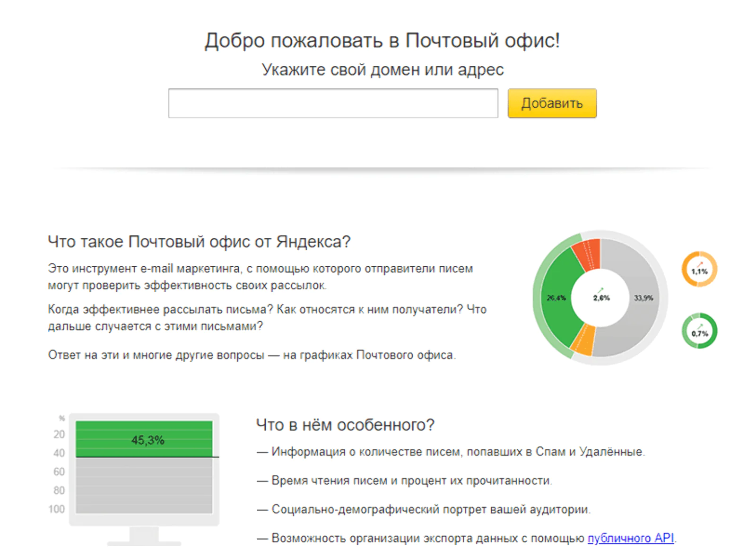Image resolution: width=756 pixels, height=559 pixels.
Task: Click the domain or address input field
Action: 333,103
